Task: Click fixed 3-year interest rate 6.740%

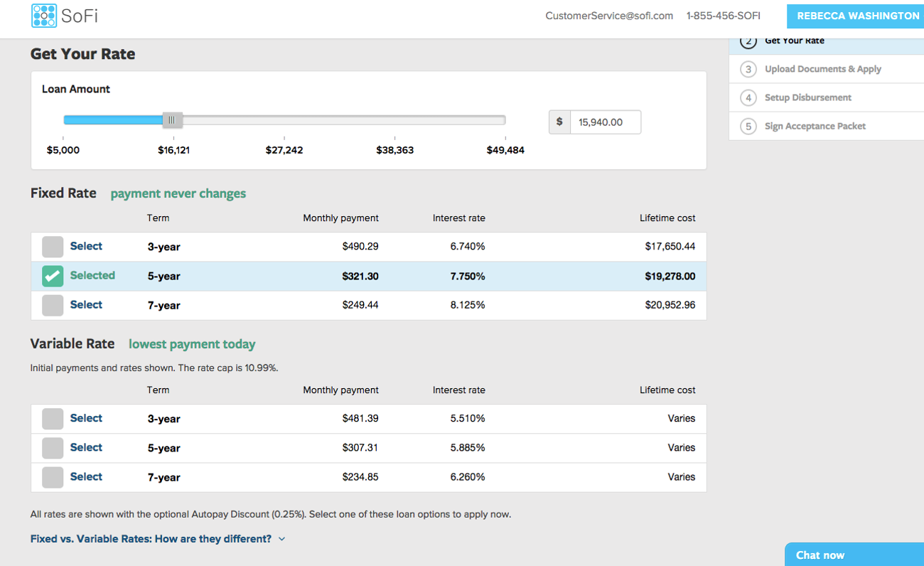Action: (x=468, y=247)
